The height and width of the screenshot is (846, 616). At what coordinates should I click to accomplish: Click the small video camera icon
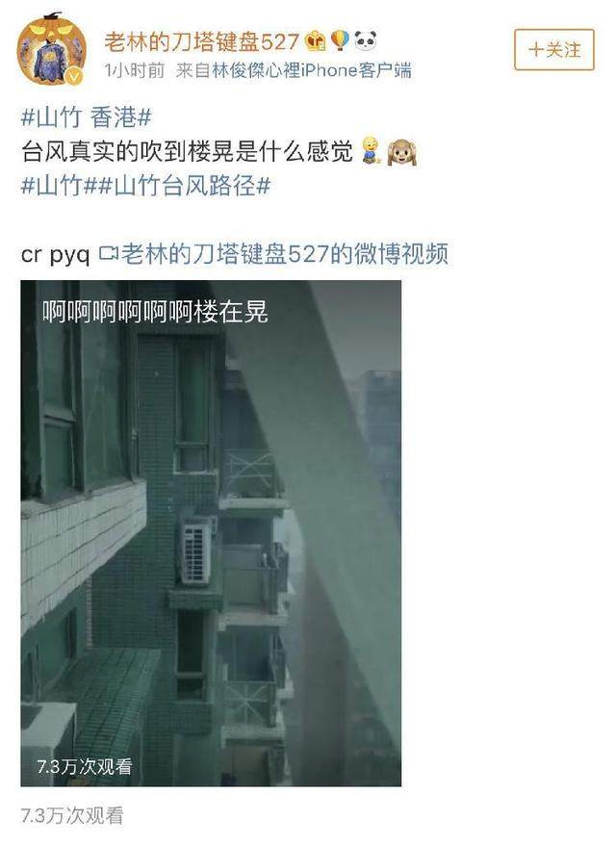pyautogui.click(x=109, y=253)
